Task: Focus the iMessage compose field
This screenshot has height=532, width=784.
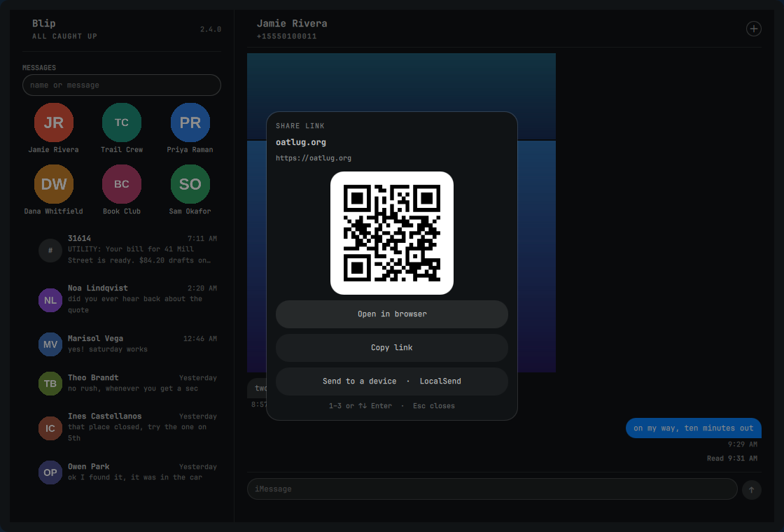Action: [492, 489]
